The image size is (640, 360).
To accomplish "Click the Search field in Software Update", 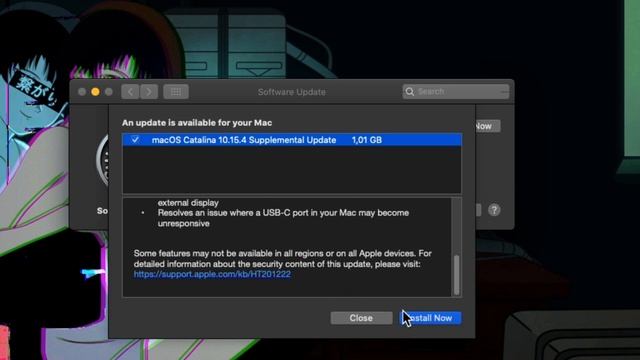I will (456, 91).
